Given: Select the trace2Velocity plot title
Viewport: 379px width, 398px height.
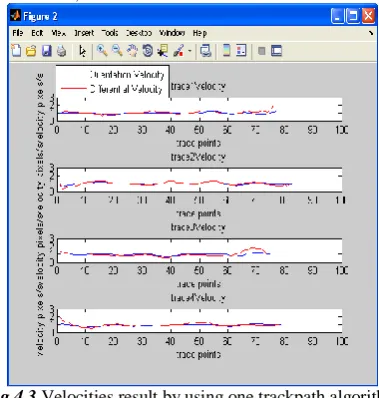Looking at the screenshot, I should (x=198, y=157).
